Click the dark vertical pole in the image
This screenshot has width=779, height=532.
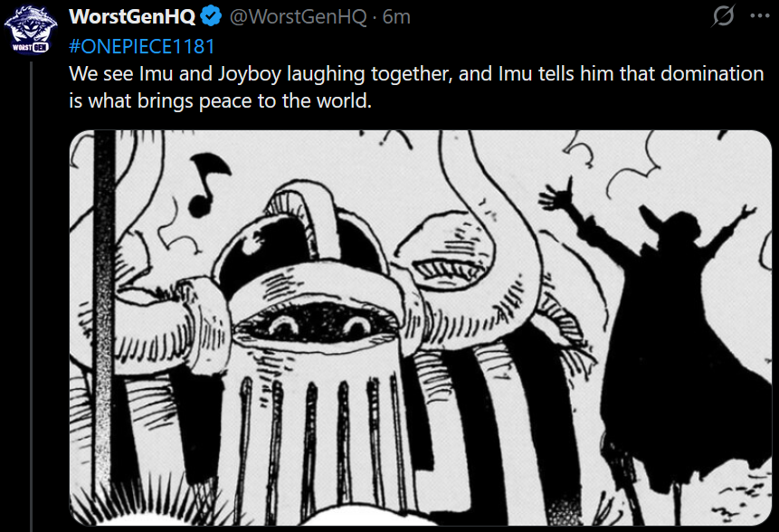click(x=104, y=323)
